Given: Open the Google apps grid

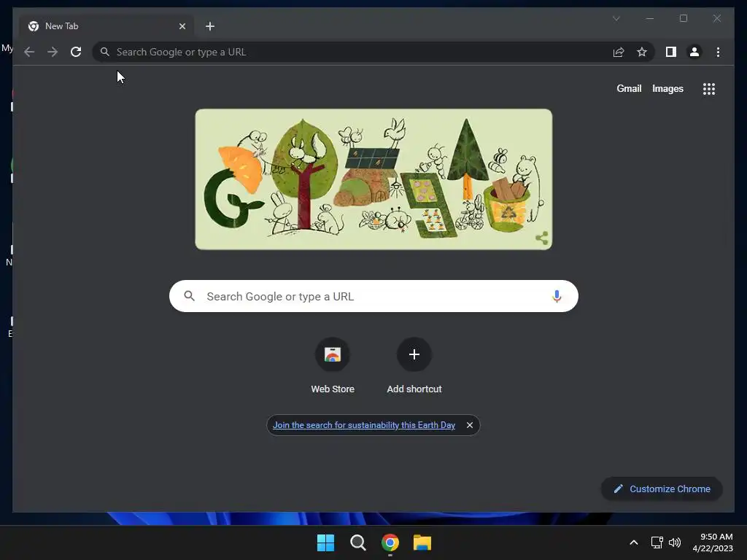Looking at the screenshot, I should 709,89.
